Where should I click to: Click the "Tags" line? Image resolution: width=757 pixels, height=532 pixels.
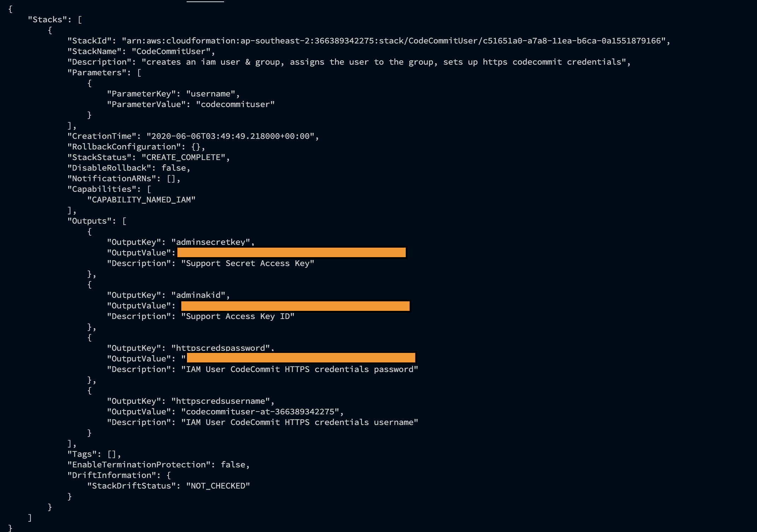pos(94,454)
